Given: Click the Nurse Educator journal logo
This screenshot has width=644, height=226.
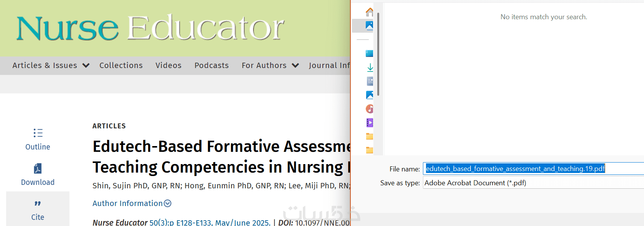Looking at the screenshot, I should (150, 28).
